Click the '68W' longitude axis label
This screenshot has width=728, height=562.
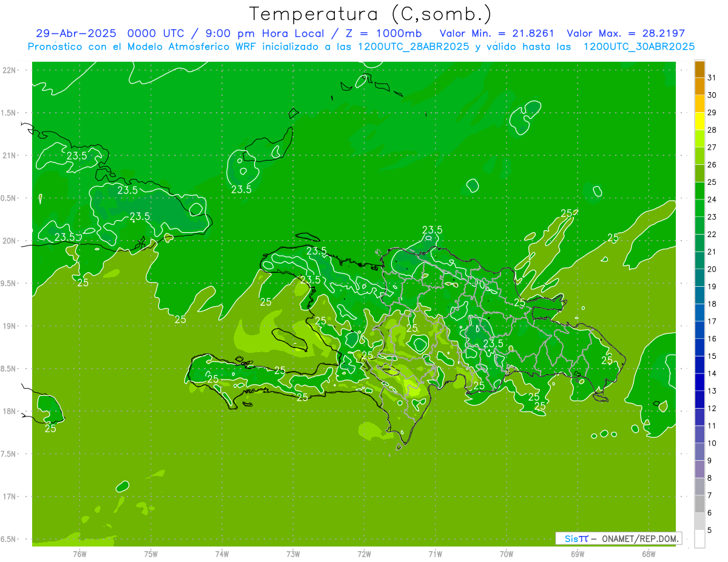click(648, 554)
